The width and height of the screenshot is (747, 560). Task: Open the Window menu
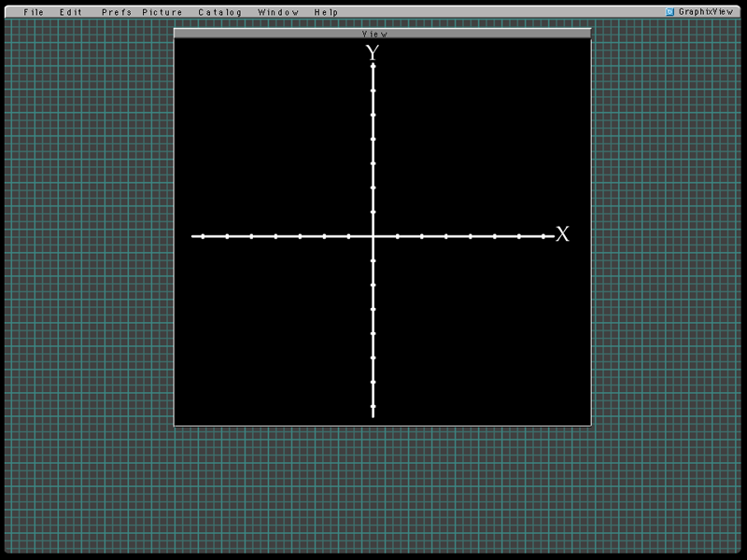(278, 12)
